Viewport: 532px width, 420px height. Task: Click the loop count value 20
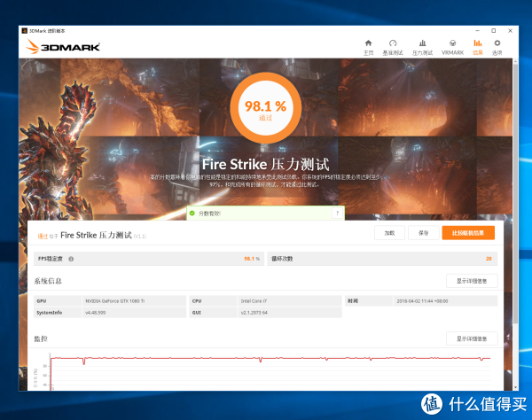click(x=489, y=259)
